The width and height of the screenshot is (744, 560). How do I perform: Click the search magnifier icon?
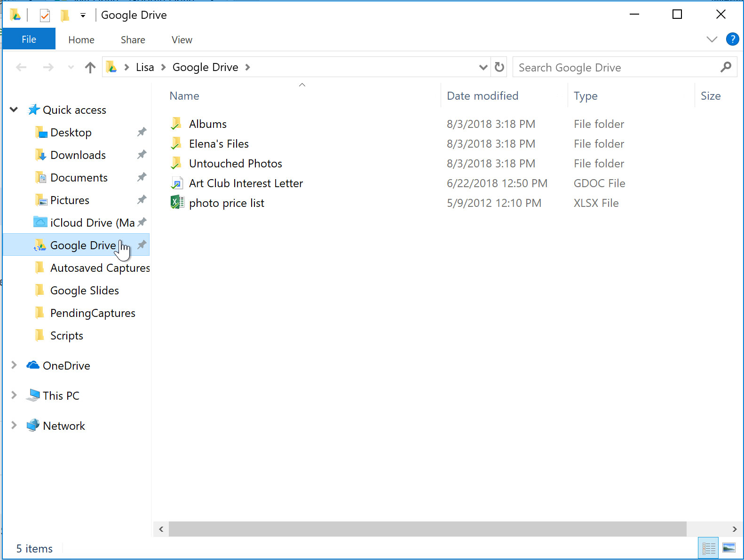point(726,67)
